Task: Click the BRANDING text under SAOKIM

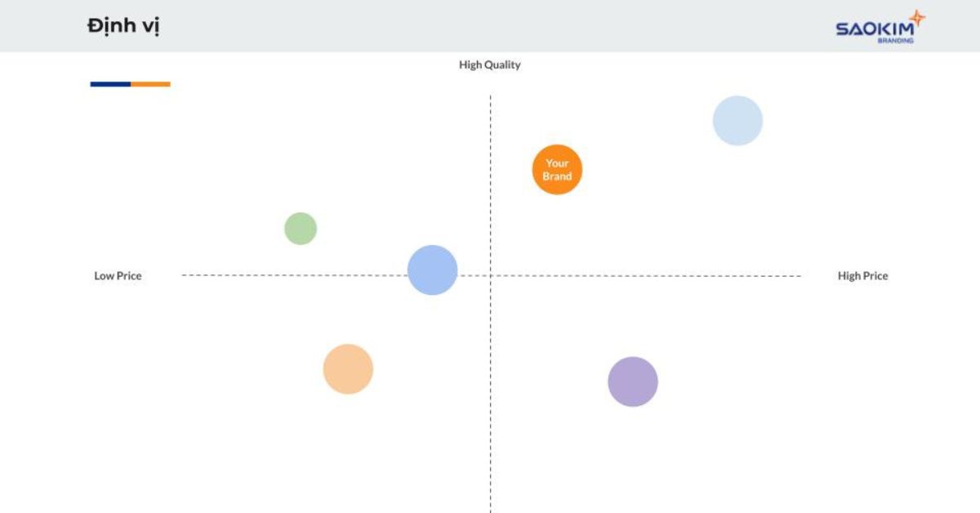Action: coord(896,40)
